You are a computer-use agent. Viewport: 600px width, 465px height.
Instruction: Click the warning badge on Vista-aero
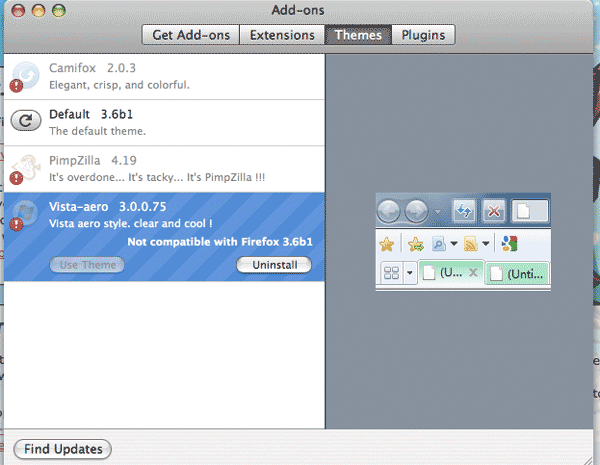pyautogui.click(x=16, y=224)
